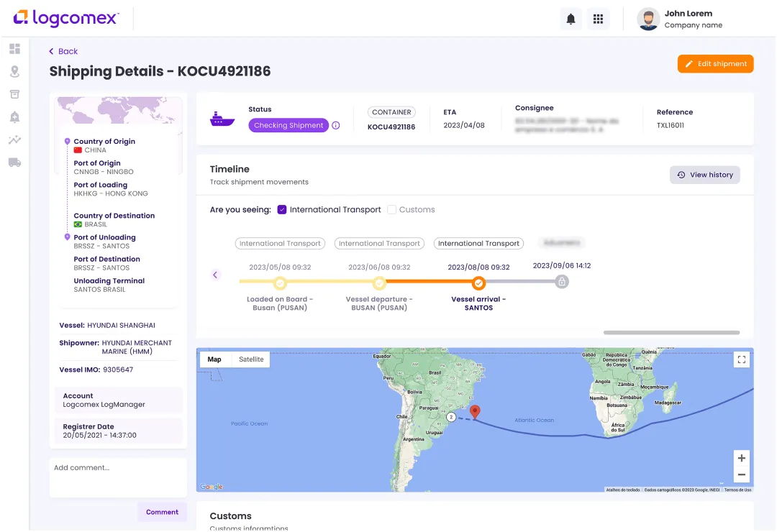Select the location tracking pin icon in the sidebar
This screenshot has height=532, width=777.
pos(14,71)
